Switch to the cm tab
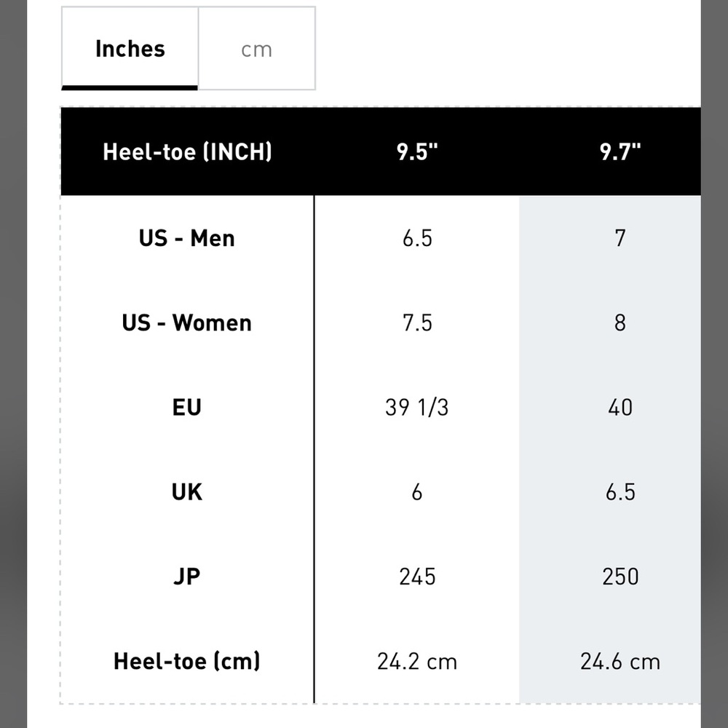Image resolution: width=728 pixels, height=728 pixels. (x=257, y=48)
